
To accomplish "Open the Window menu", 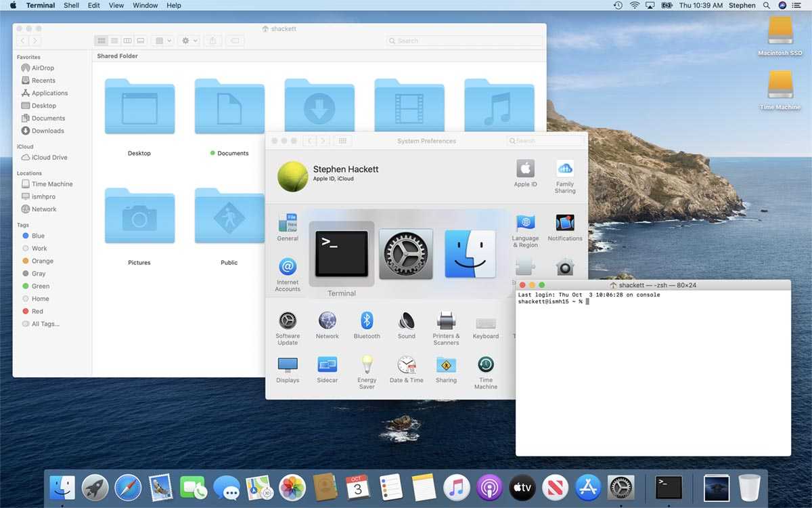I will point(145,5).
